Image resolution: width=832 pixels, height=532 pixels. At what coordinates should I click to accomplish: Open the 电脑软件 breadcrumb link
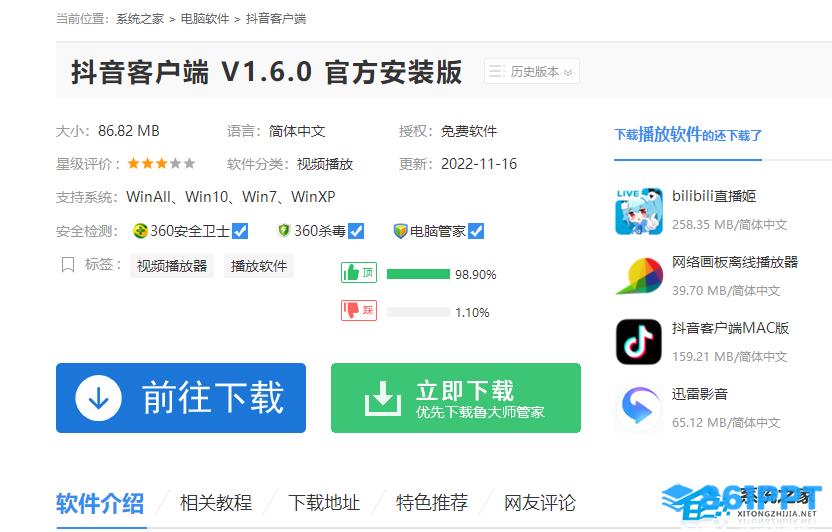pyautogui.click(x=205, y=19)
